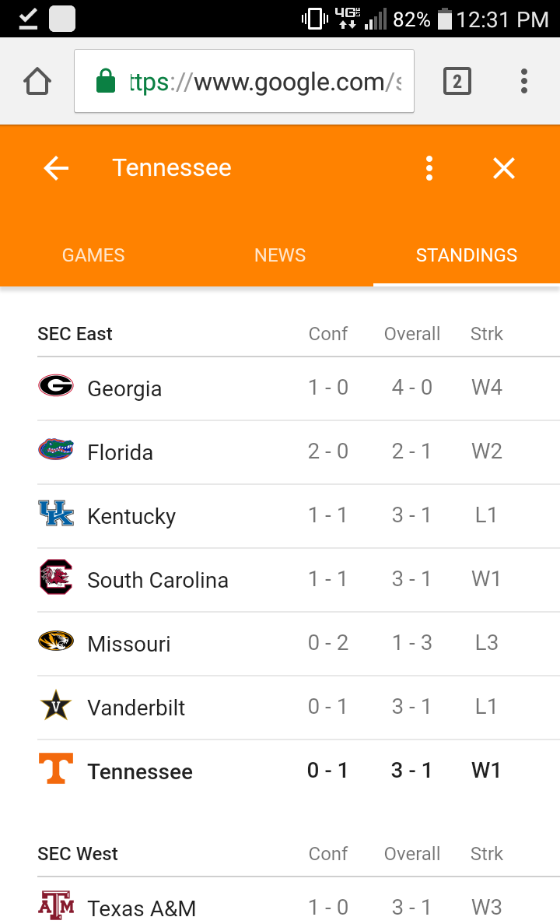Screen dimensions: 560x924
Task: Open the tab switcher showing 2 tabs
Action: pos(457,81)
